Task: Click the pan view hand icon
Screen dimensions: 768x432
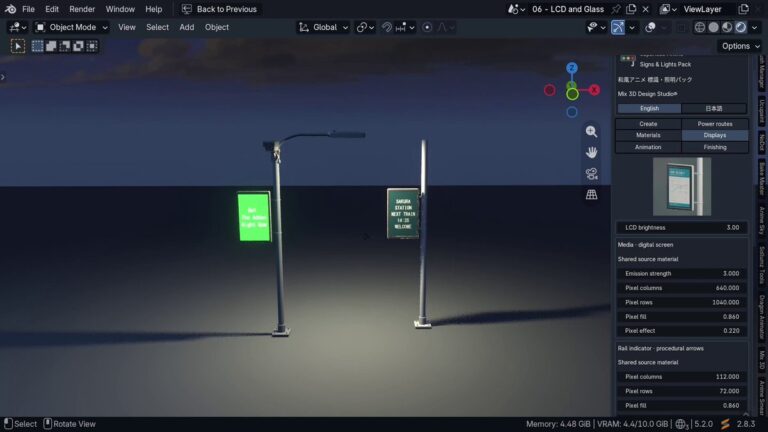Action: 592,152
